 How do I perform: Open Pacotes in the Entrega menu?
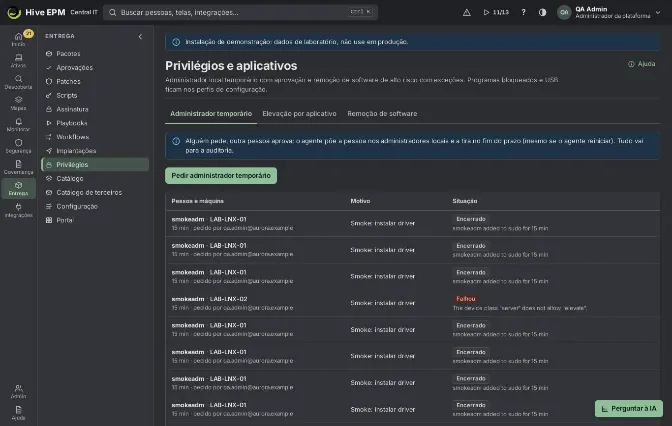click(x=95, y=54)
